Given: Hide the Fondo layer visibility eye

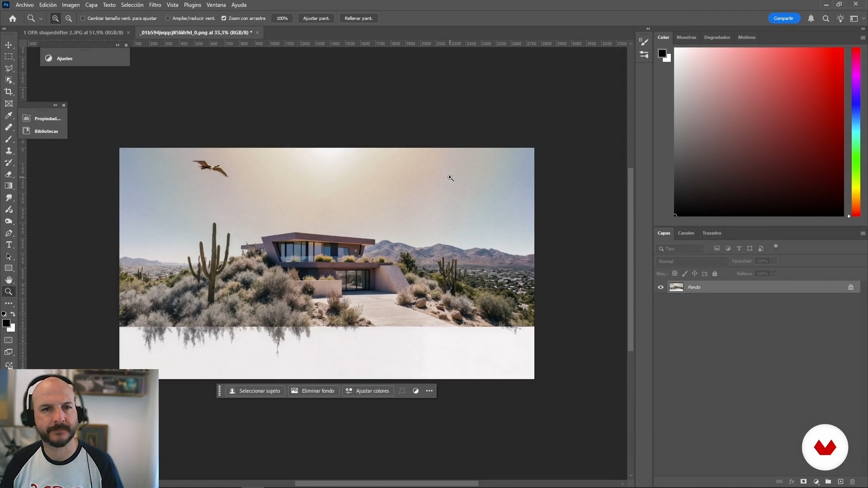Looking at the screenshot, I should (660, 287).
